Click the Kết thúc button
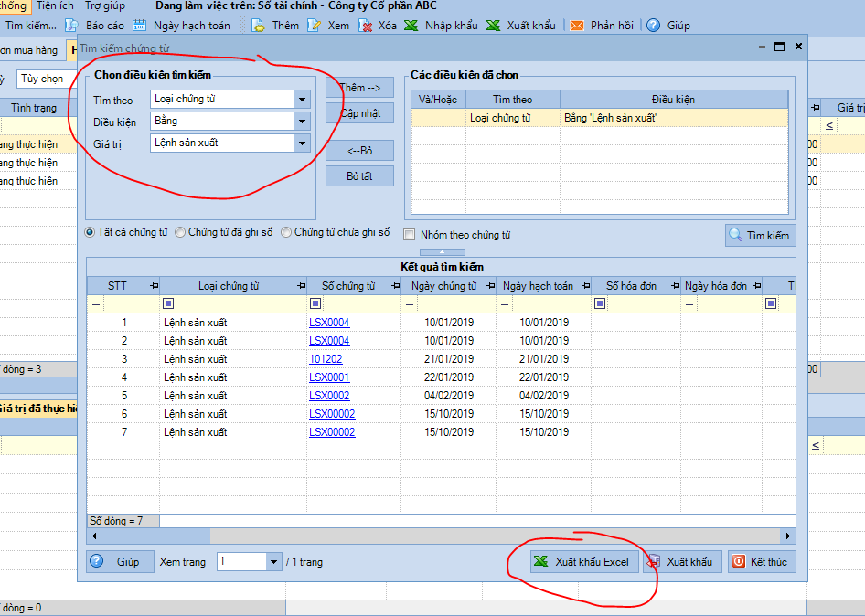Viewport: 865px width, 616px height. coord(762,562)
